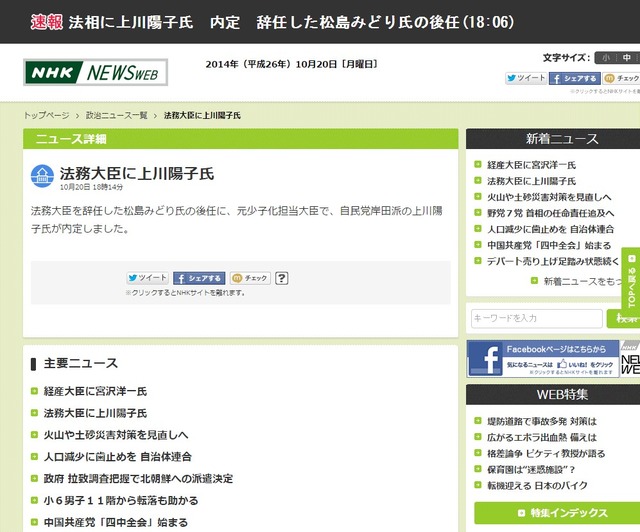Open 政府 拉致調査把握で北朝鮮への派遣決定
Screen dimensions: 640x532
[138, 479]
